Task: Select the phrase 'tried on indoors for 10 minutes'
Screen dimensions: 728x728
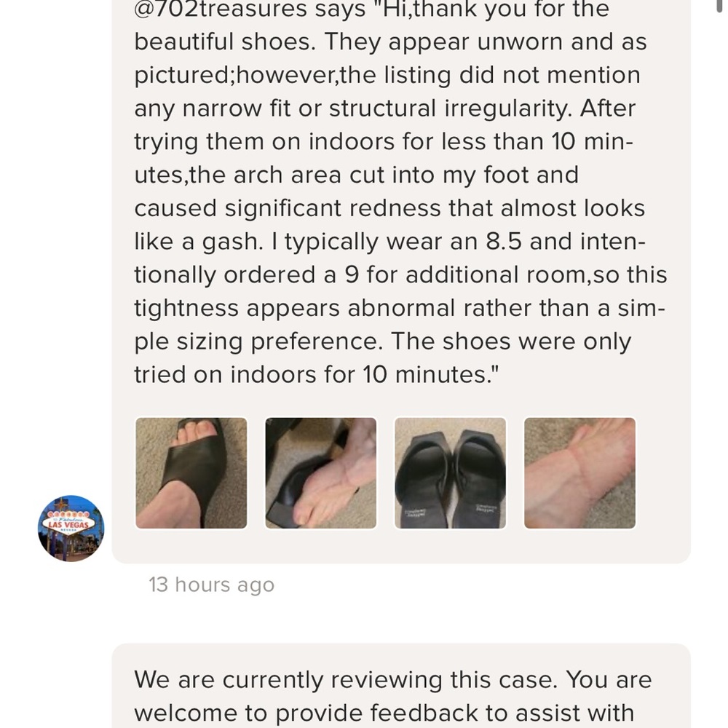Action: click(313, 373)
